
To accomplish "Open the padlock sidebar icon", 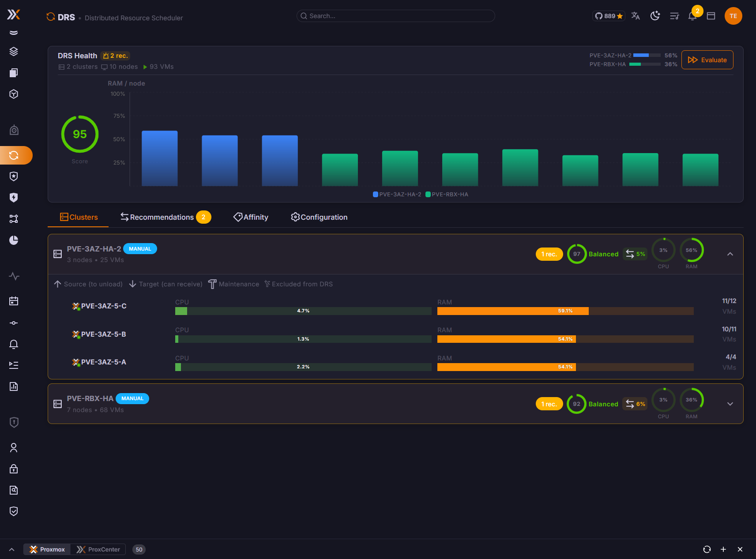I will (14, 469).
